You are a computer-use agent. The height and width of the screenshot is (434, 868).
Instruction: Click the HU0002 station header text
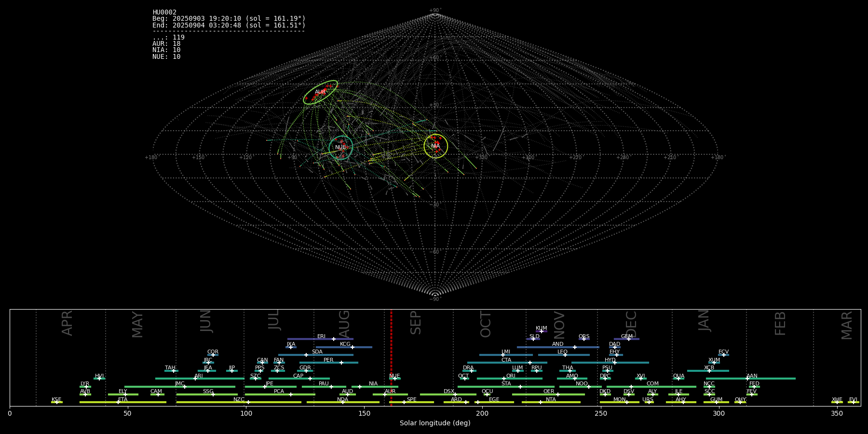pos(164,12)
